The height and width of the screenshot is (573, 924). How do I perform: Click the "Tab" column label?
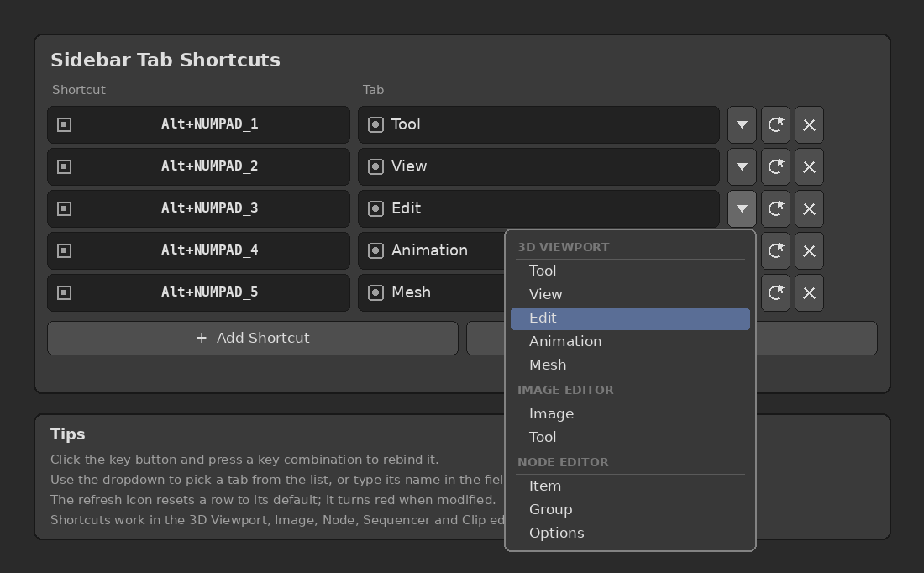pyautogui.click(x=373, y=90)
